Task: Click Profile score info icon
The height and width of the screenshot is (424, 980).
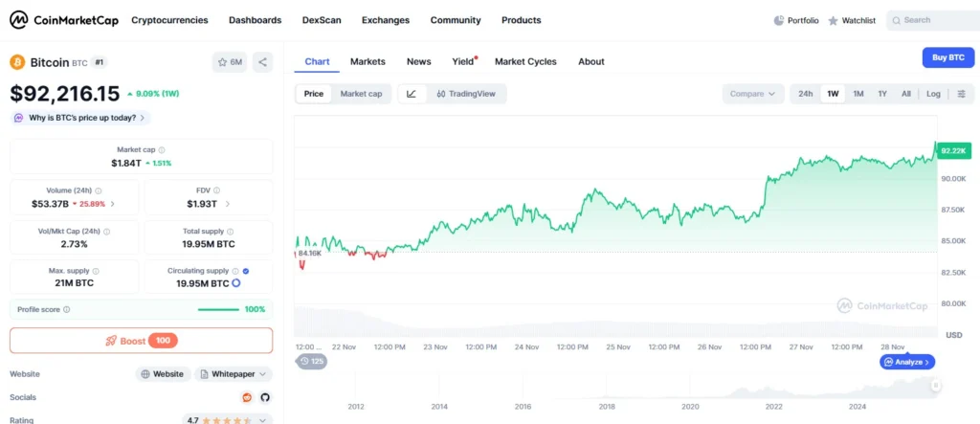Action: click(x=67, y=309)
